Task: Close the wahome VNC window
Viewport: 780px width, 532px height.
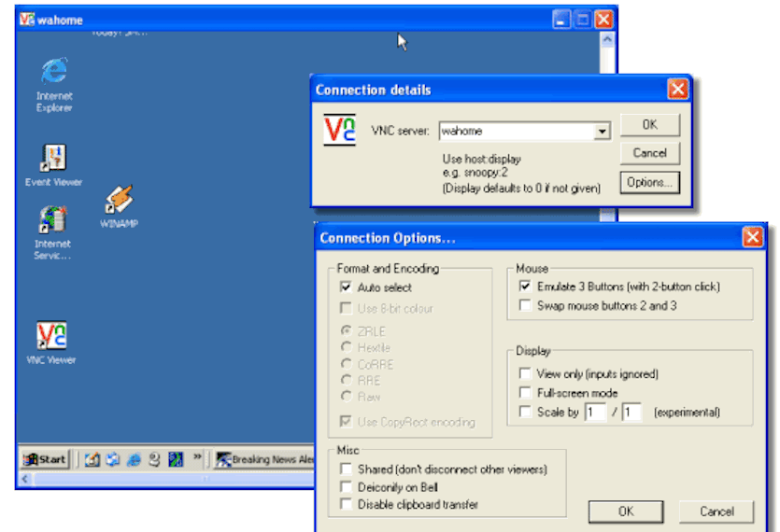Action: click(603, 20)
